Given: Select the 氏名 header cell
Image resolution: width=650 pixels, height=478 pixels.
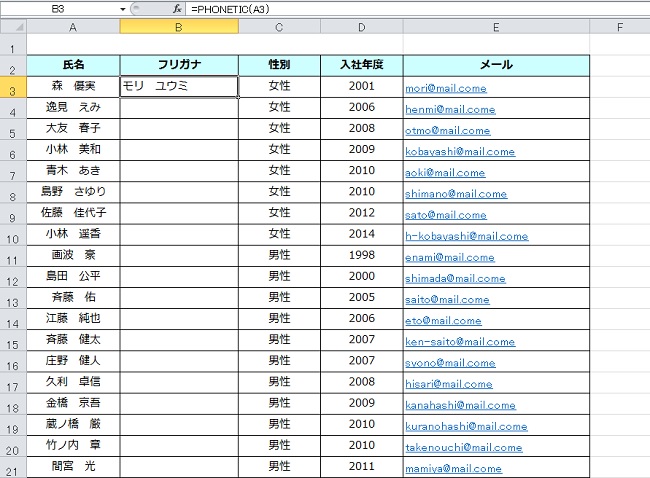Looking at the screenshot, I should coord(73,65).
